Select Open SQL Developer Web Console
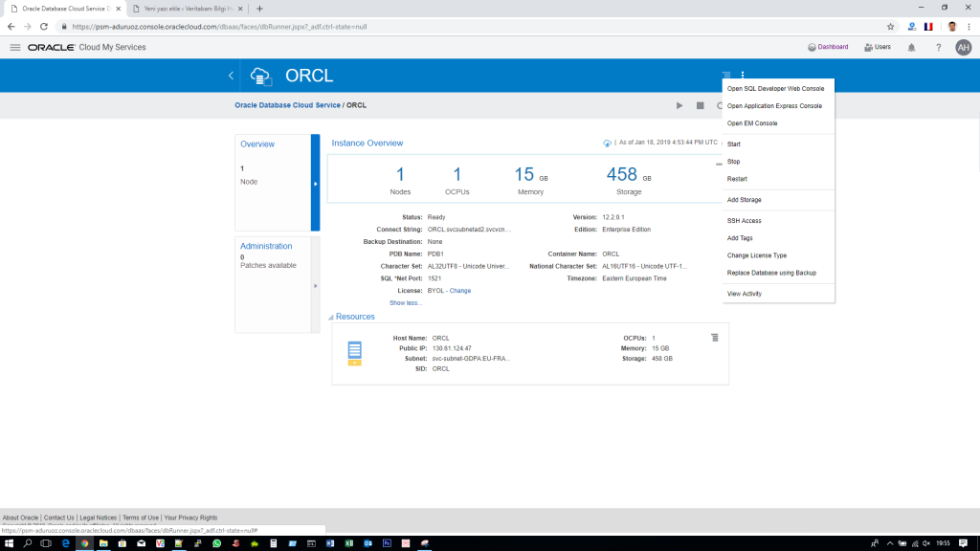 [775, 89]
